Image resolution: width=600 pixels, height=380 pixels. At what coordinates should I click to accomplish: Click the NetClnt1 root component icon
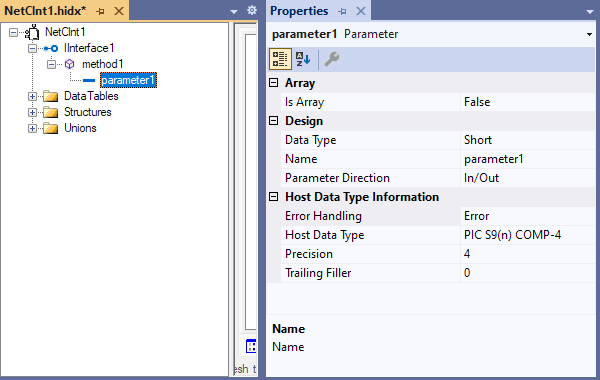(32, 32)
